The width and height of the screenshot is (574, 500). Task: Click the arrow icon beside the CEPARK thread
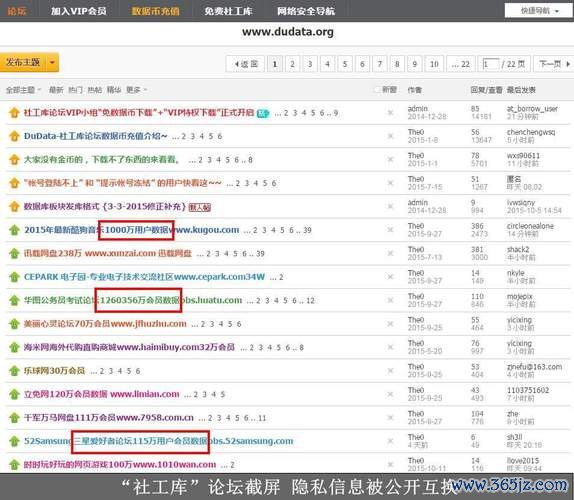tap(14, 277)
